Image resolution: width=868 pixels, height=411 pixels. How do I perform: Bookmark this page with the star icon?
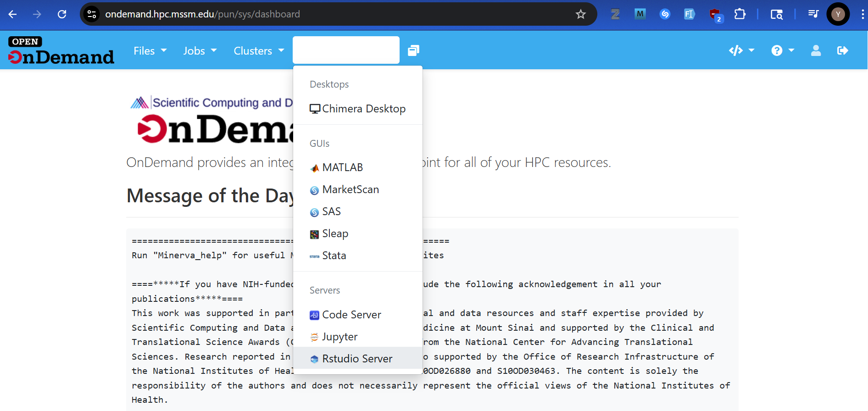(581, 14)
